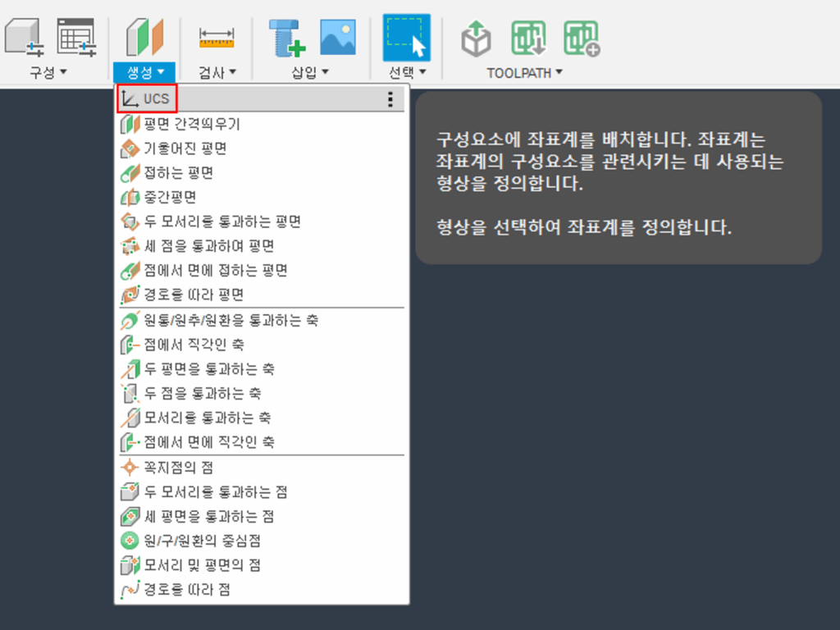Click the three-dot options button beside UCS
Viewport: 840px width, 630px height.
[390, 99]
